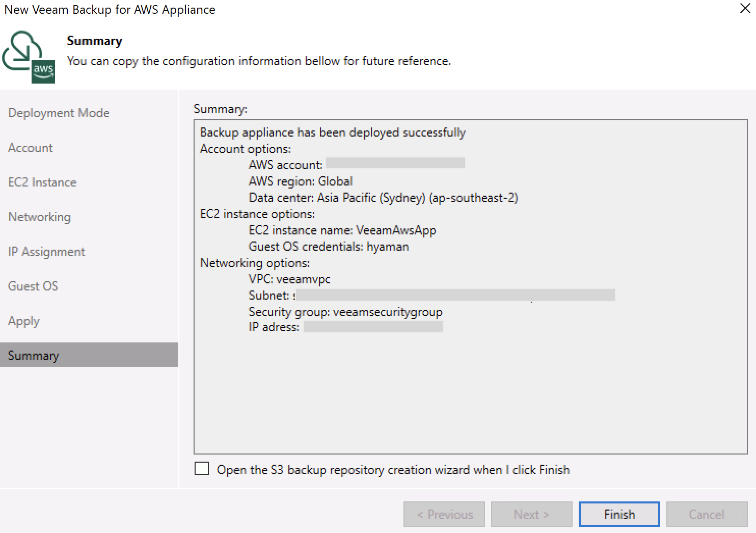Go to the Apply step

tap(24, 321)
